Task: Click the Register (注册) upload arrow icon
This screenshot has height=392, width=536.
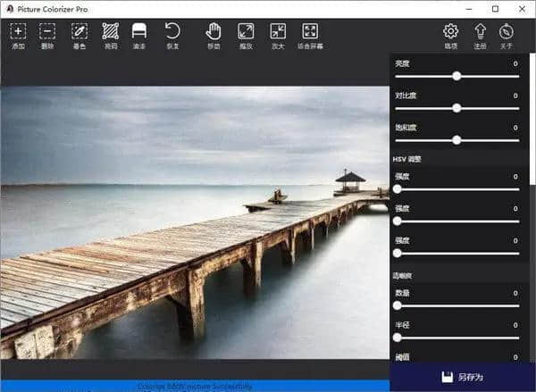Action: pos(480,32)
